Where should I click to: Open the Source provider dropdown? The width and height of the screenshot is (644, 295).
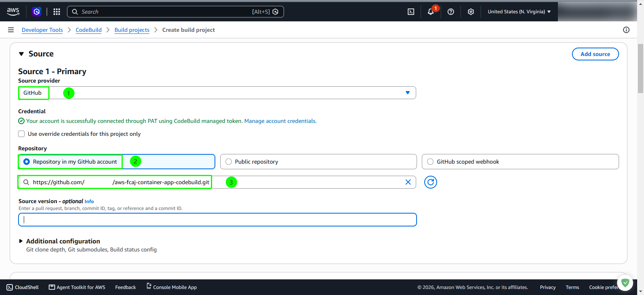click(x=217, y=93)
